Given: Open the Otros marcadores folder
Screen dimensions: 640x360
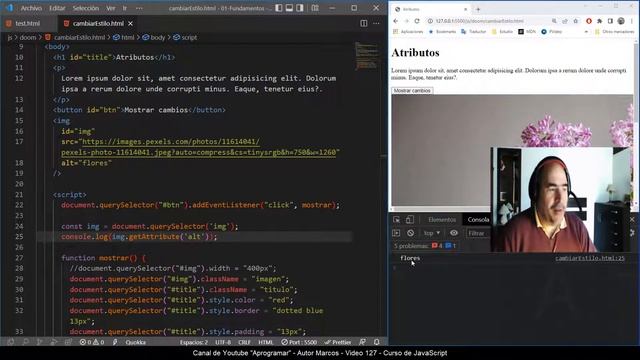Looking at the screenshot, I should click(x=615, y=31).
